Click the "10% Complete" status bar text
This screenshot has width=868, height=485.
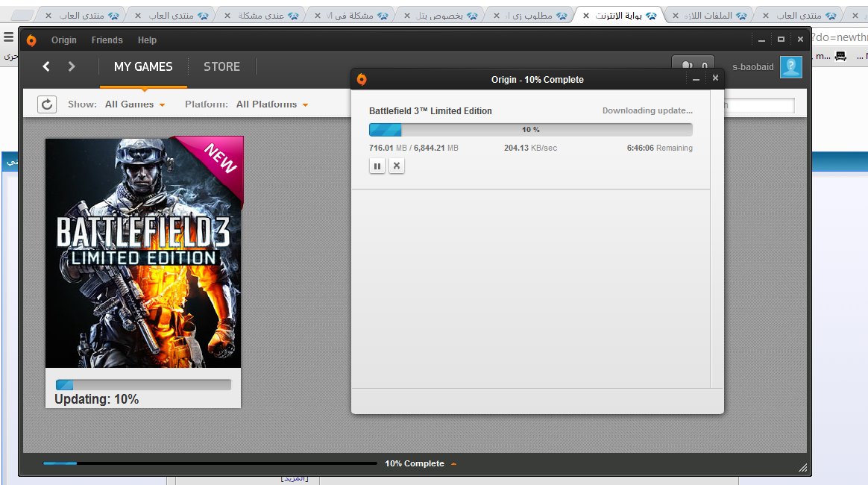415,463
